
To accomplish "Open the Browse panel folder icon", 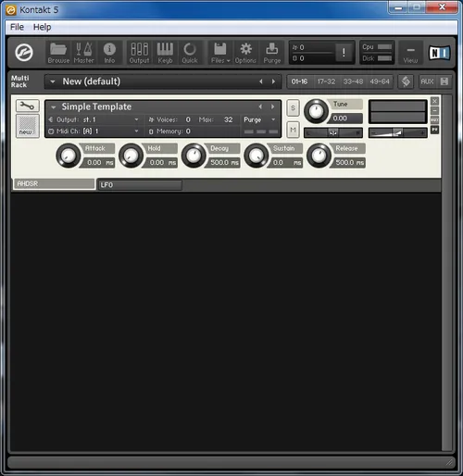I will pos(58,53).
